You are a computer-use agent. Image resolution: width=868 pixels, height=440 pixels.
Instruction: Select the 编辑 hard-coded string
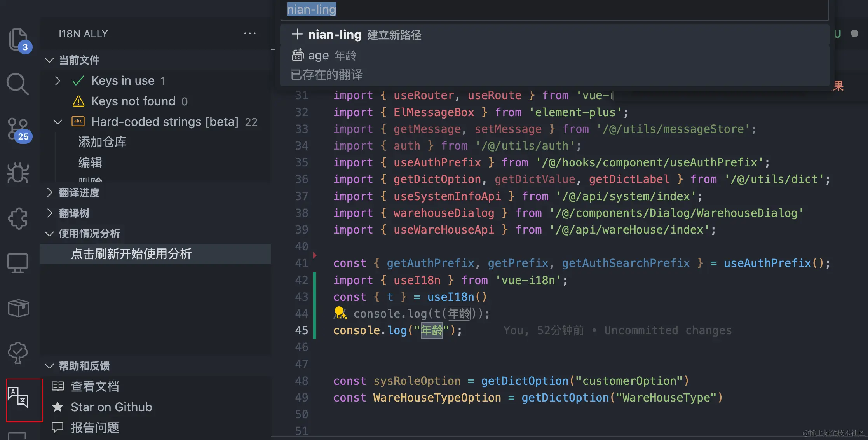click(90, 162)
